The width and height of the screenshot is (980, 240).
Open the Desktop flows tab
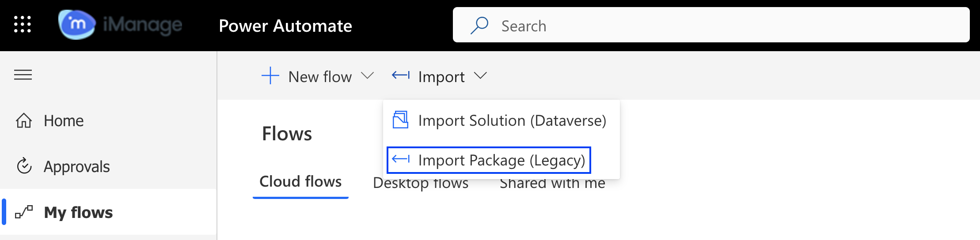point(421,184)
